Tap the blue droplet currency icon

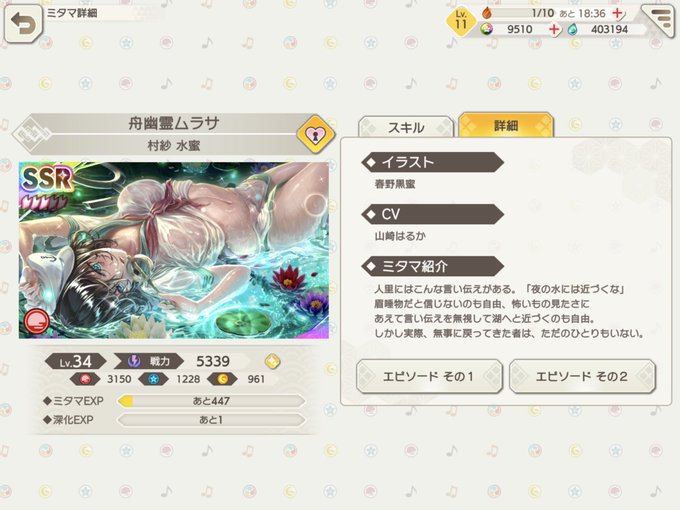(x=573, y=29)
